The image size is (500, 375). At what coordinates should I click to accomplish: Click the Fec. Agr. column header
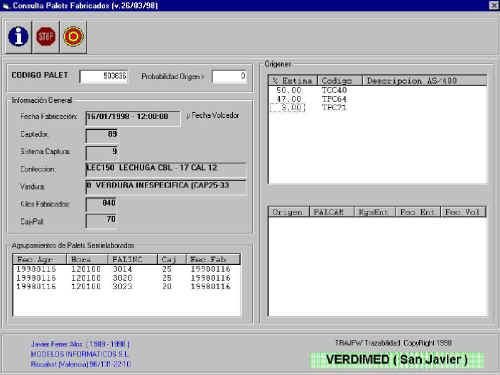click(x=40, y=259)
